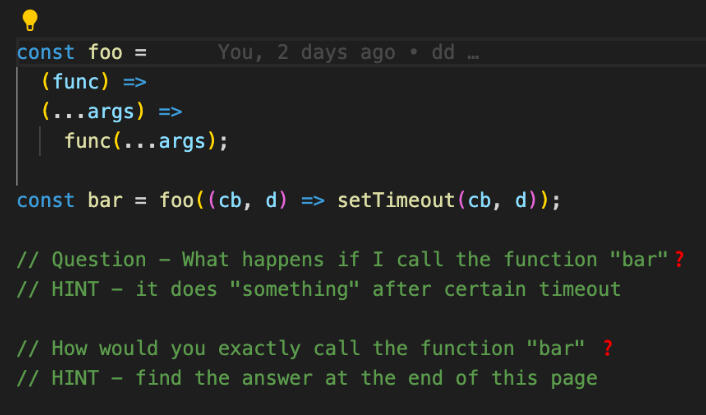The image size is (706, 415).
Task: Click the first "cb" parameter before "d"
Action: point(229,200)
